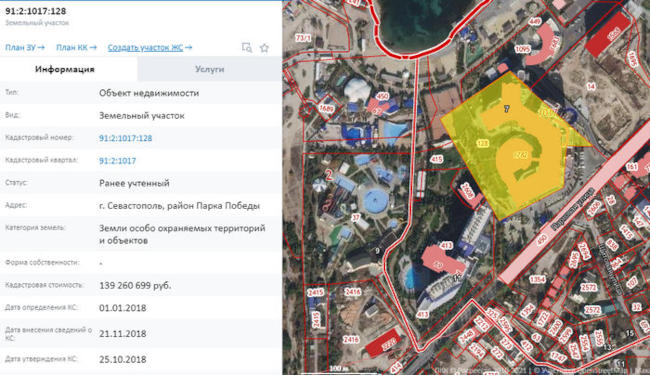Viewport: 650px width, 375px height.
Task: Select parcel labeled 2 on the map
Action: [329, 175]
